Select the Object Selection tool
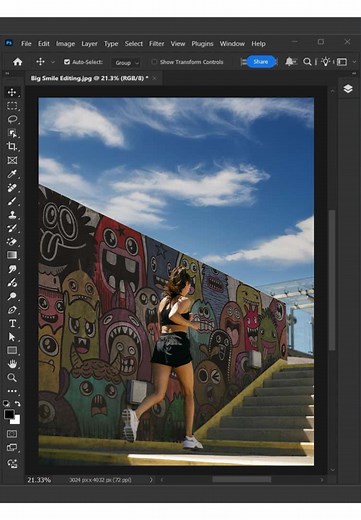The image size is (361, 520). pyautogui.click(x=12, y=133)
